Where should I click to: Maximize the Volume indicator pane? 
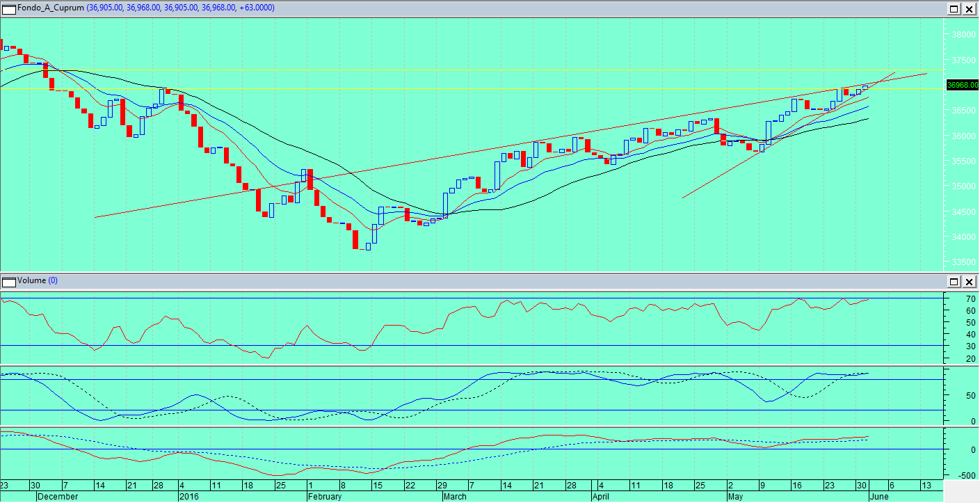click(954, 281)
